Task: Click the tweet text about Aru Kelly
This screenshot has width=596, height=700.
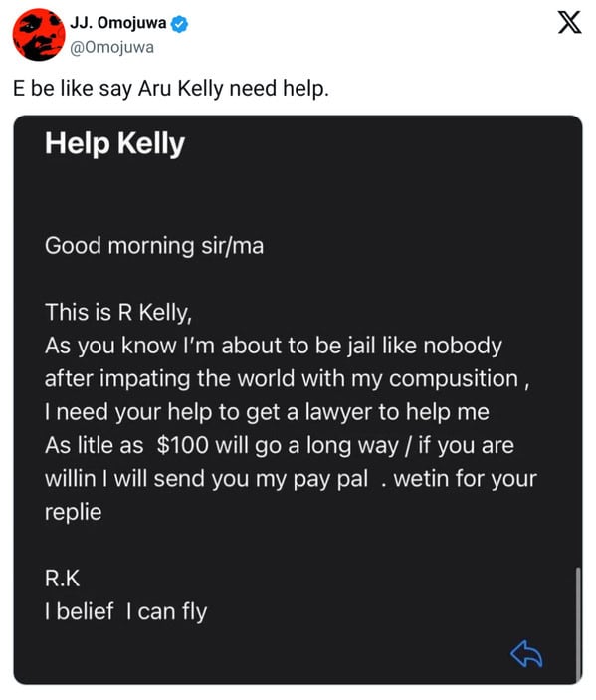Action: coord(171,88)
